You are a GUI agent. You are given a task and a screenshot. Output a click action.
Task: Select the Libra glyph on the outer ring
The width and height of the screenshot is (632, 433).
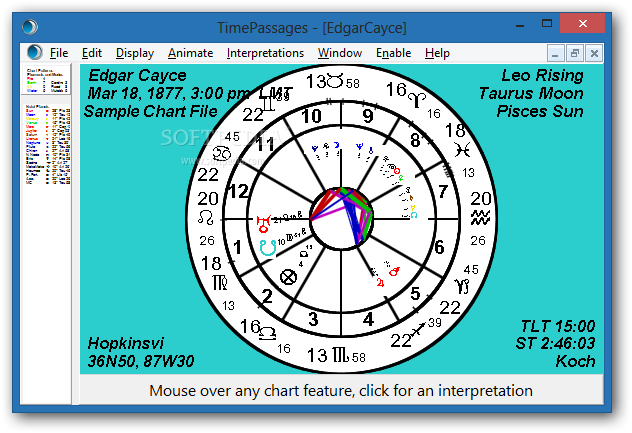coord(268,333)
